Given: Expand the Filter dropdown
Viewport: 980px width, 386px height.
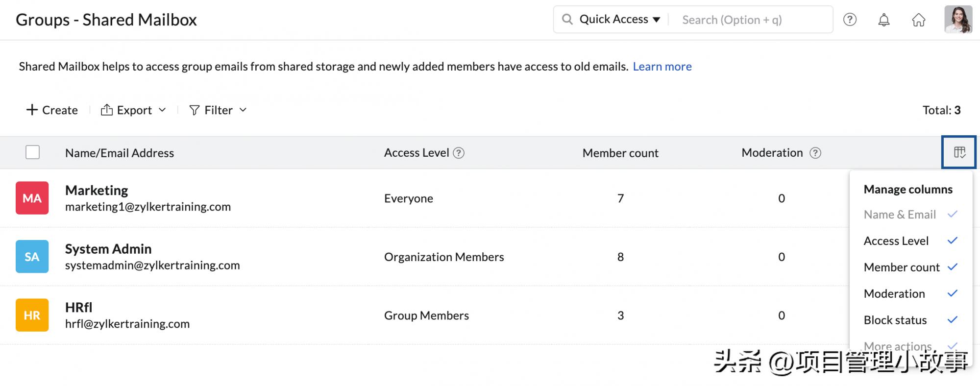Looking at the screenshot, I should [218, 110].
